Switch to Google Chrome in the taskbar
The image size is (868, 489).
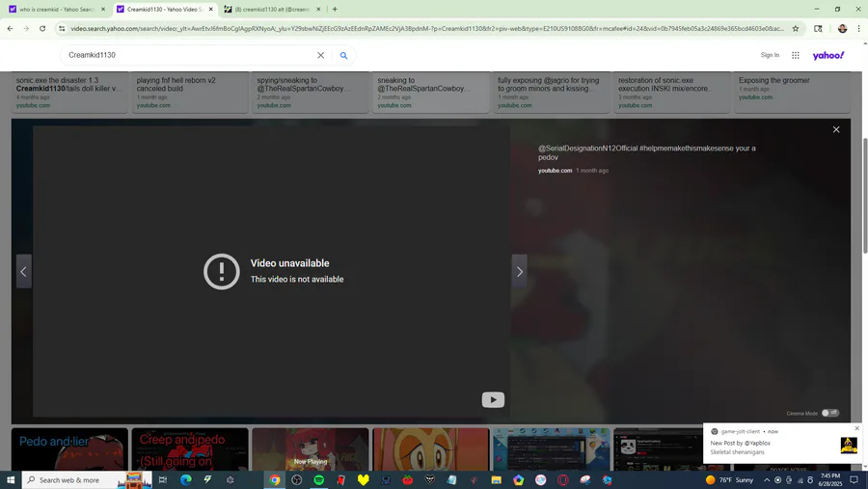(x=275, y=480)
